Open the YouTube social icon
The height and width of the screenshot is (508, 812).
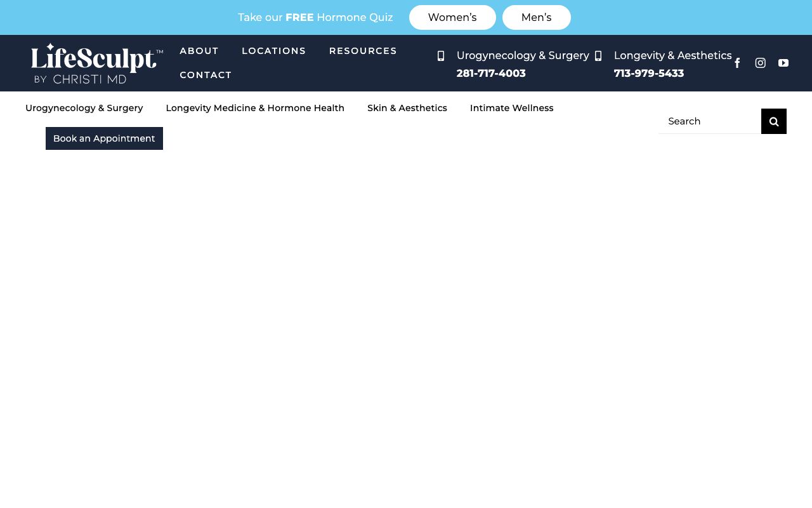[x=783, y=63]
